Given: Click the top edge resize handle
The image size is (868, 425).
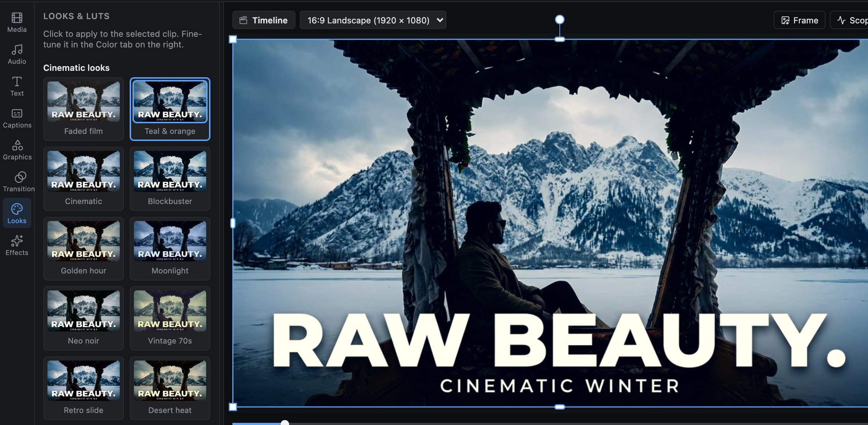Looking at the screenshot, I should [x=559, y=39].
